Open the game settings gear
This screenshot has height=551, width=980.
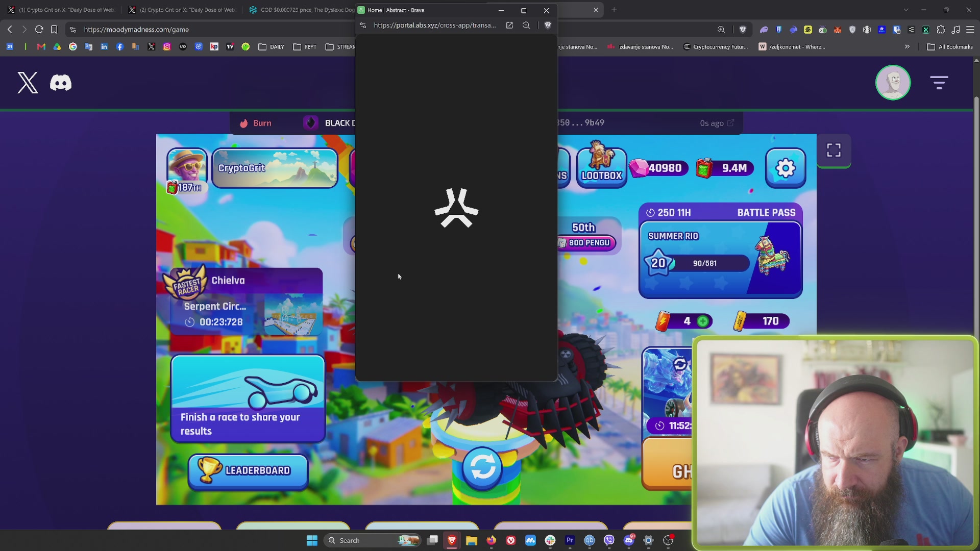(786, 168)
